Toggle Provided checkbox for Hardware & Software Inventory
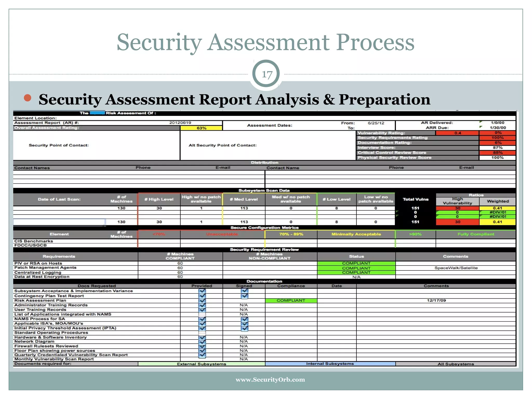 pyautogui.click(x=202, y=337)
